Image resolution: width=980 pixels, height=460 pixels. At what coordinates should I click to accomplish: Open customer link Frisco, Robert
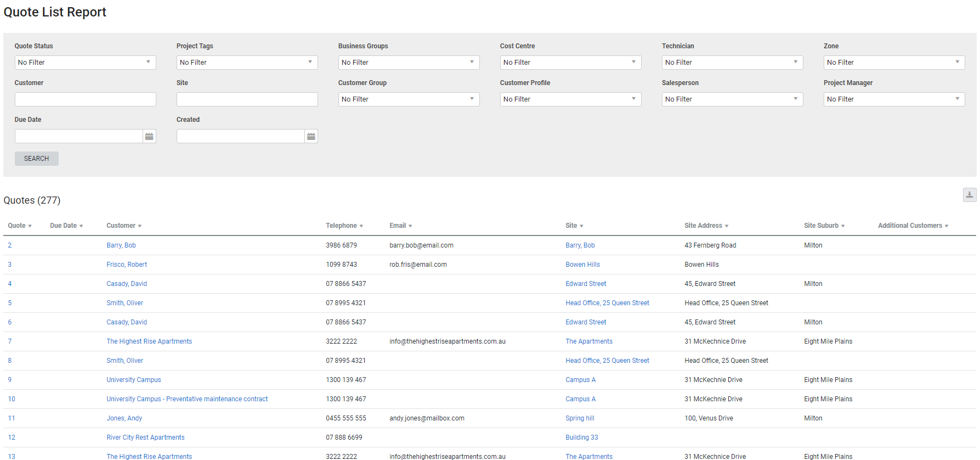[127, 265]
